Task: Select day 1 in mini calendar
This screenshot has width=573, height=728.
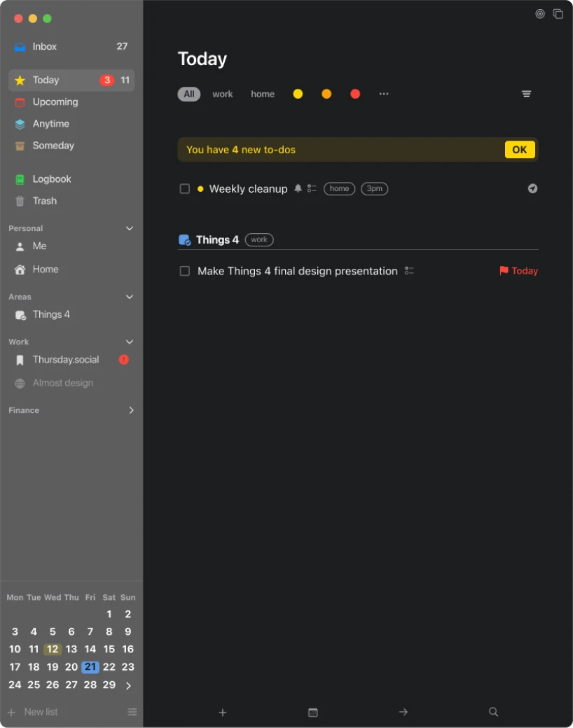Action: click(109, 615)
